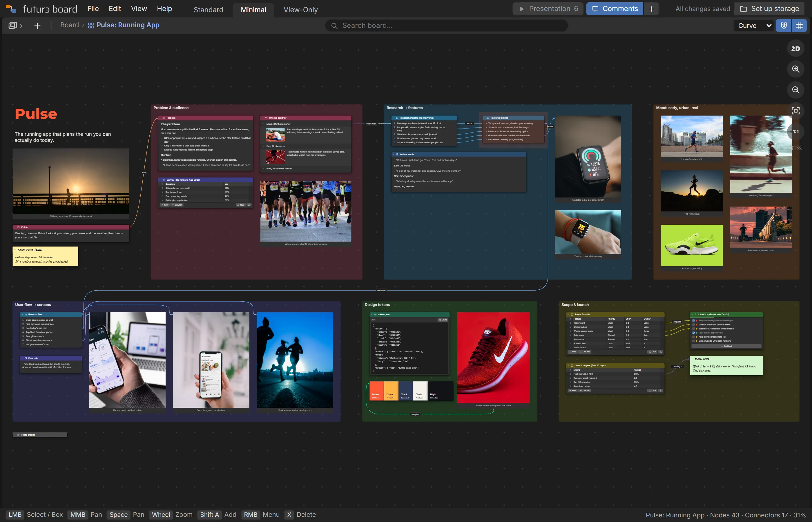Zoom in with the magnifier plus icon
This screenshot has width=812, height=522.
click(795, 69)
